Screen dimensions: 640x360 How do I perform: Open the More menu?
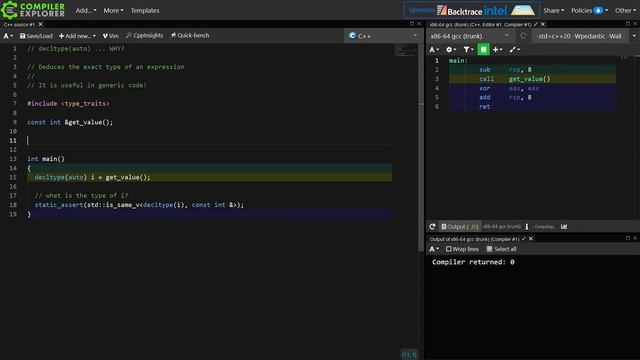113,11
